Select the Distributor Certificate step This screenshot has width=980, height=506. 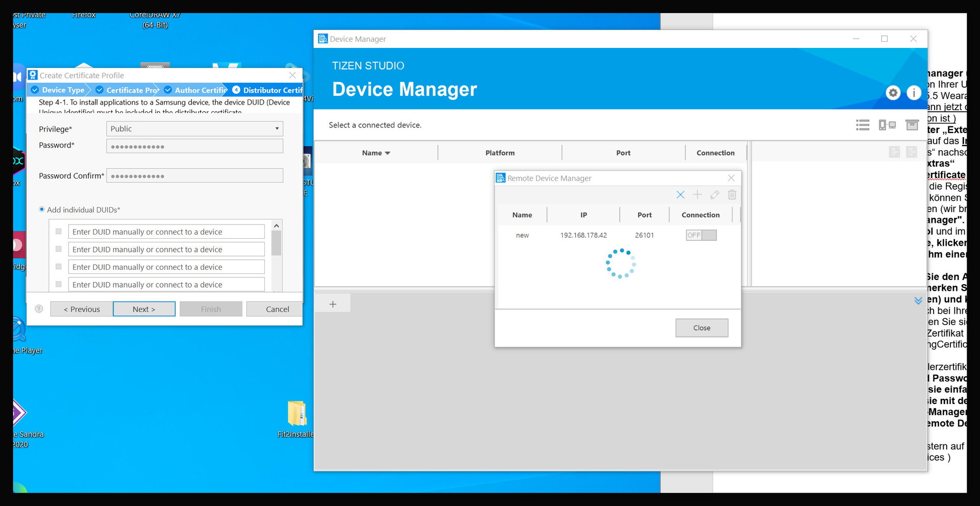point(267,90)
